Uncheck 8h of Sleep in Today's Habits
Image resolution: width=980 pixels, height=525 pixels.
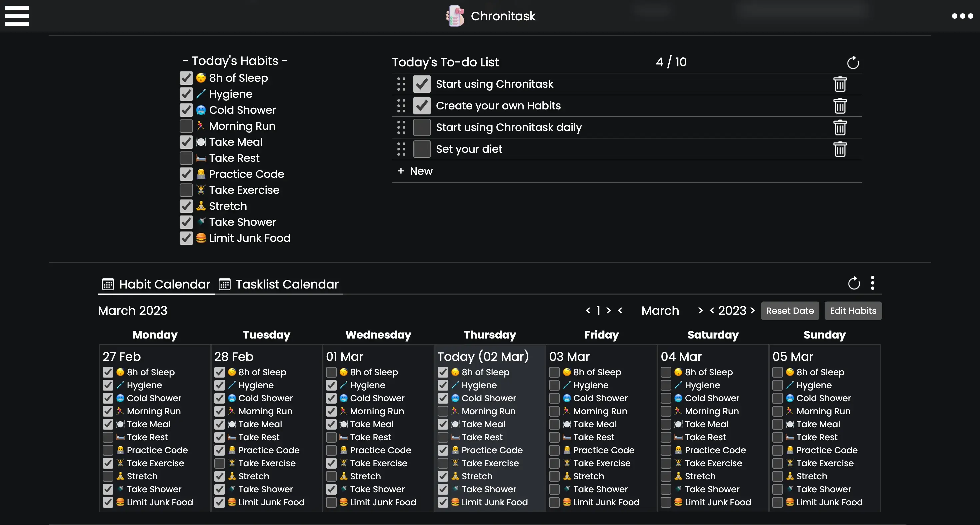[x=186, y=78]
